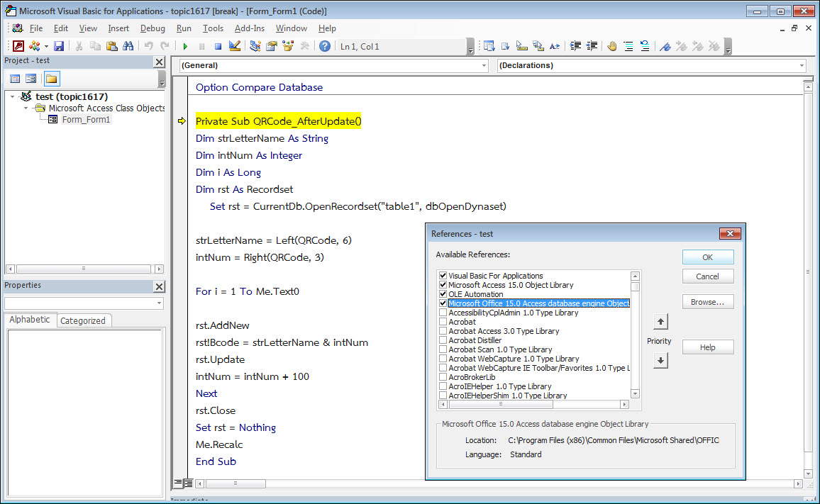This screenshot has height=504, width=820.
Task: Open Find using the binoculars icon
Action: coord(128,46)
